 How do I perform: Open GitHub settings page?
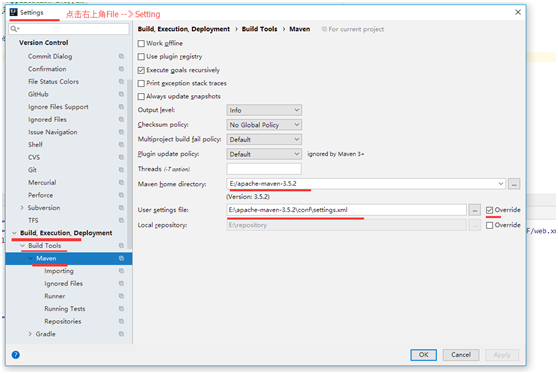(x=38, y=94)
